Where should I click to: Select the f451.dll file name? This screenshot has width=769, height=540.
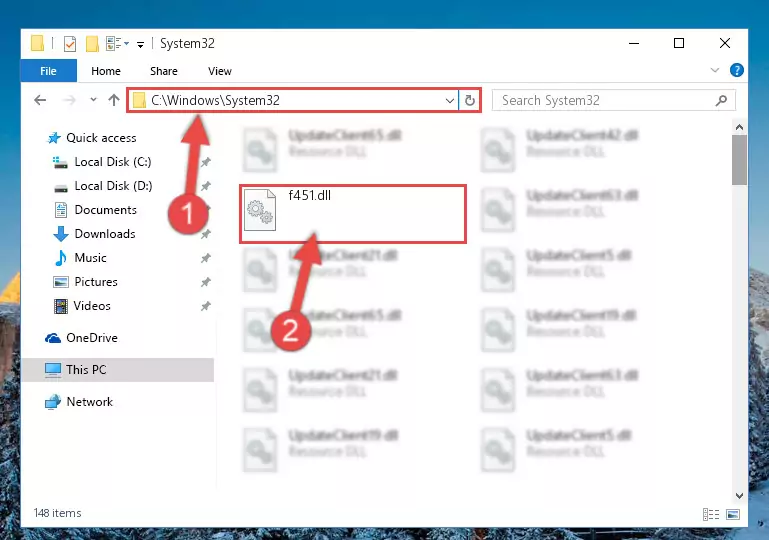309,196
